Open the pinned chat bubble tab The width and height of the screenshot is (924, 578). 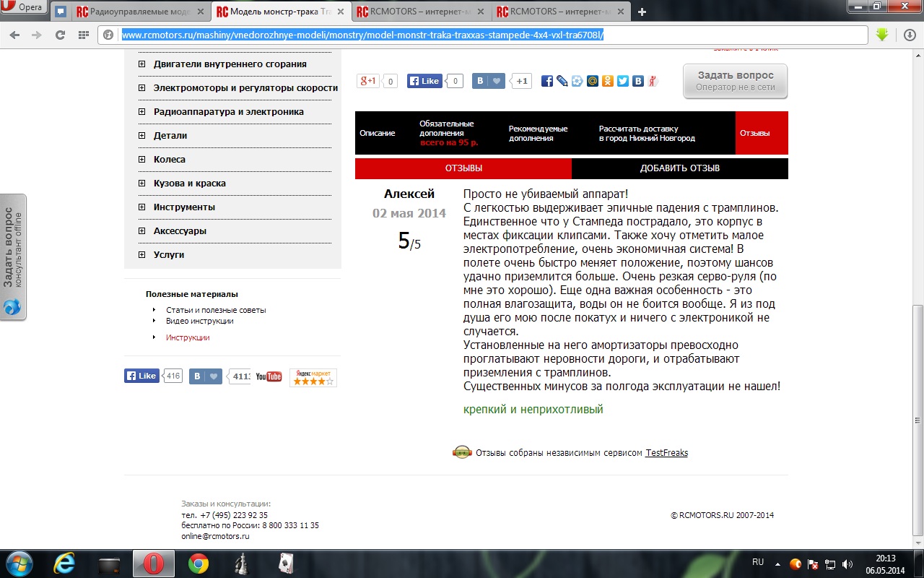click(x=61, y=12)
